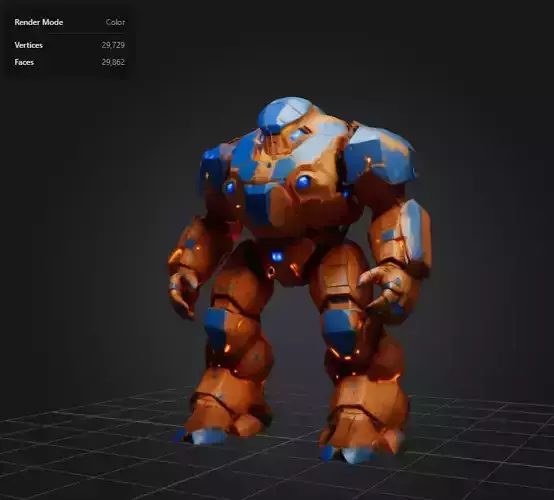
Task: Select the vertex count 29,729
Action: tap(113, 45)
